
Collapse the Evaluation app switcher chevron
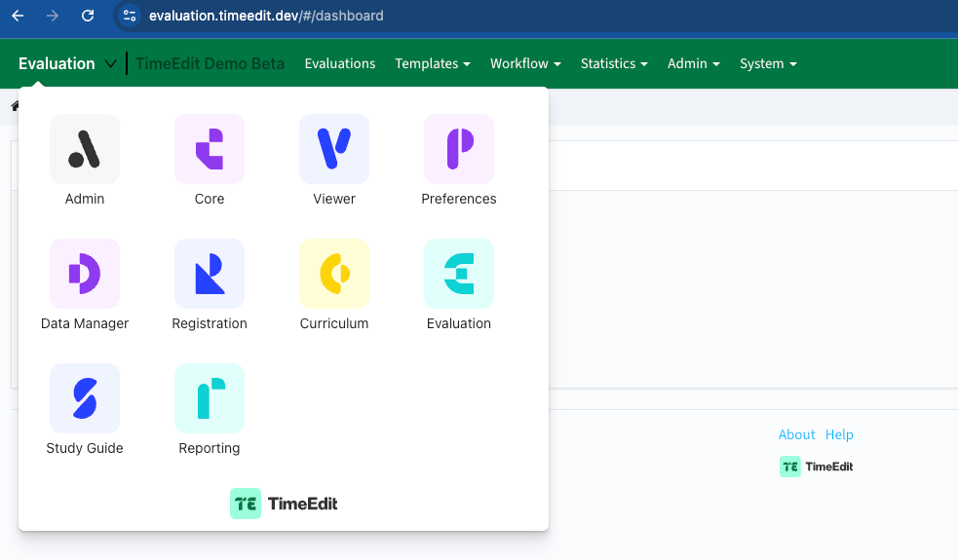pyautogui.click(x=110, y=63)
